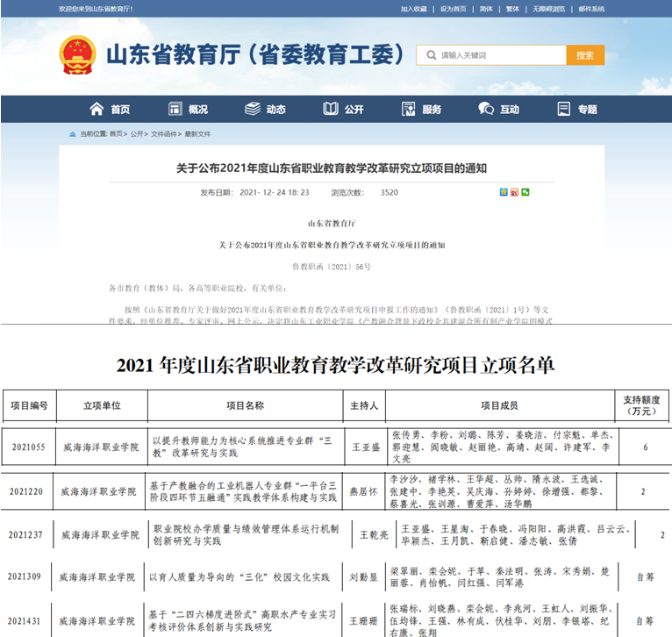Switch to 简体 Chinese display
This screenshot has width=672, height=637.
[x=485, y=9]
